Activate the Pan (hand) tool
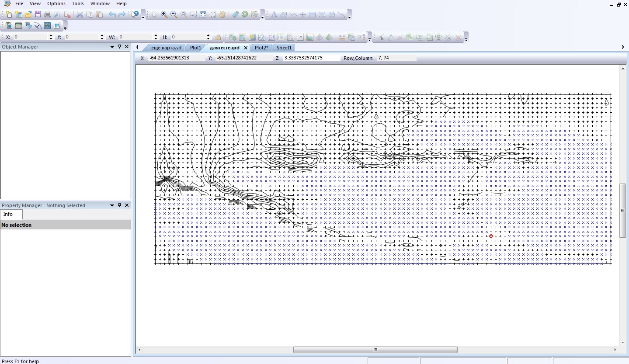 click(222, 14)
